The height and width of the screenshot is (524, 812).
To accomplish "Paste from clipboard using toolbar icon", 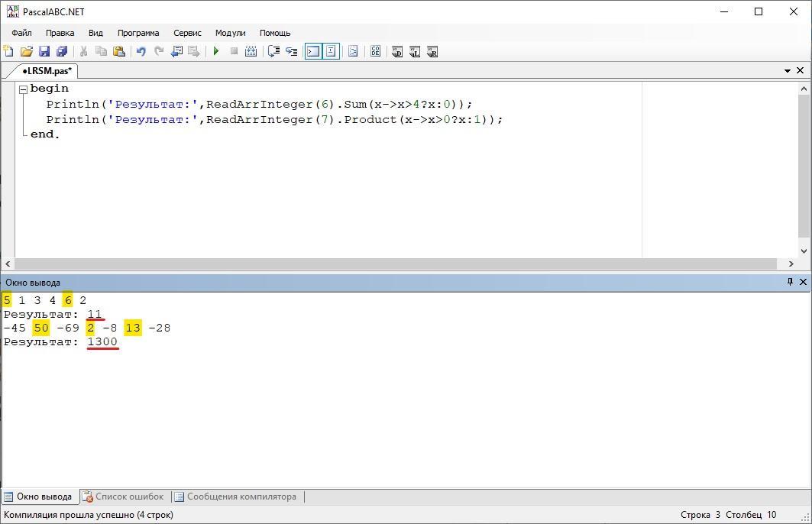I will point(119,51).
